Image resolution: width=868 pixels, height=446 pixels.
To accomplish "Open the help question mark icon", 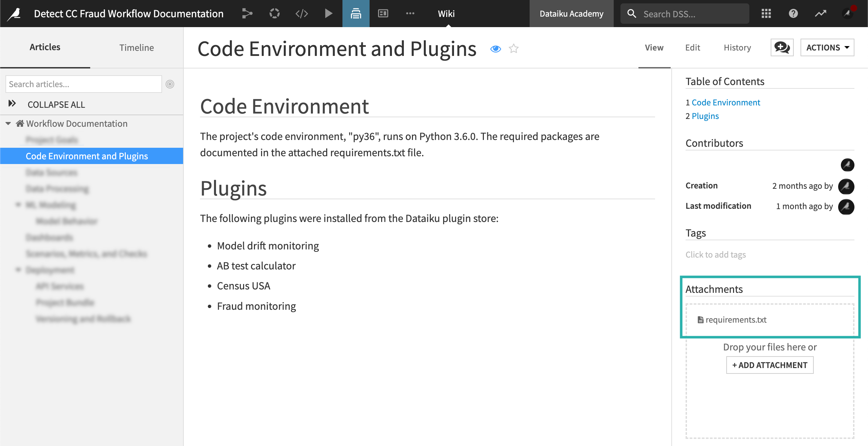I will (793, 13).
